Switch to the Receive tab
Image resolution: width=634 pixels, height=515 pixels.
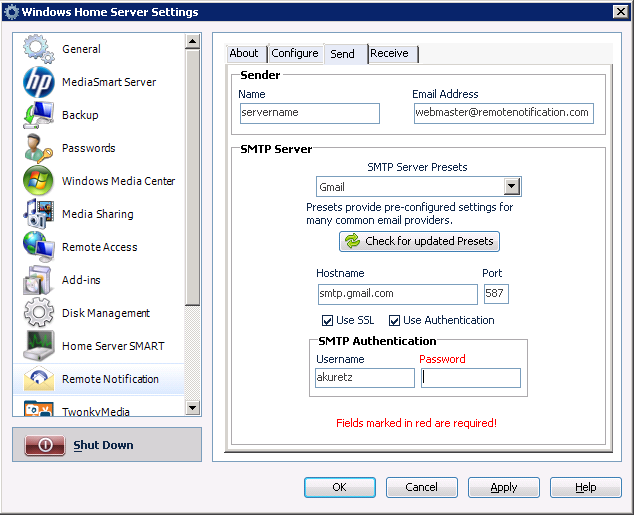[392, 53]
